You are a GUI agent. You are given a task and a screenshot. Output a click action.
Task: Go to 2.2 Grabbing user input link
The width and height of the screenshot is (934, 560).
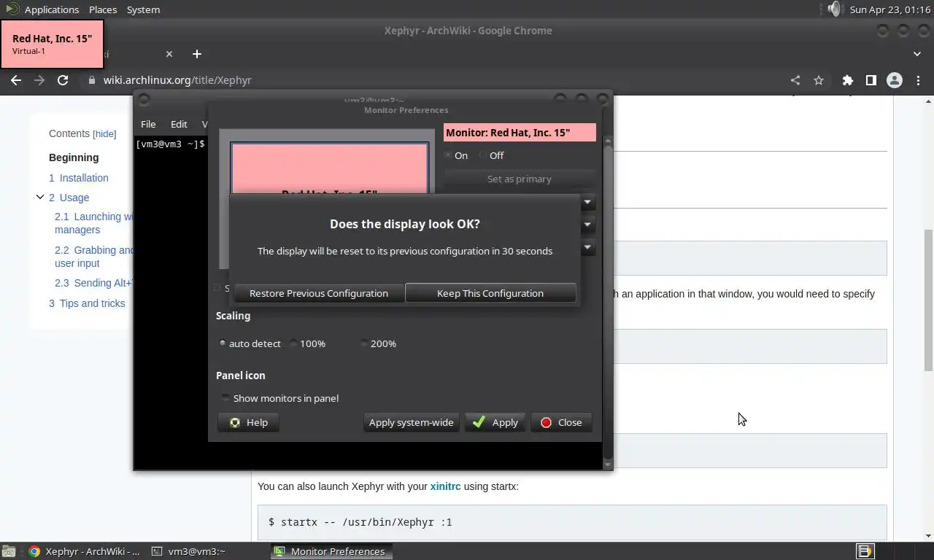pos(94,257)
